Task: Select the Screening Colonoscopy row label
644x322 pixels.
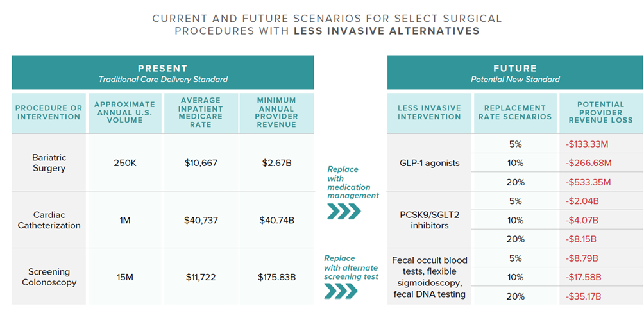Action: point(49,277)
